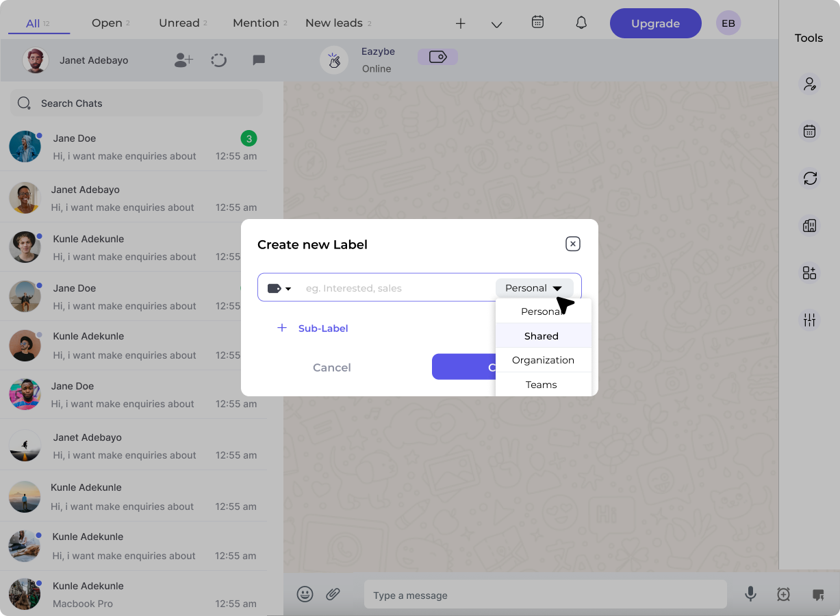Viewport: 840px width, 616px height.
Task: Click the add contact icon
Action: pyautogui.click(x=183, y=60)
